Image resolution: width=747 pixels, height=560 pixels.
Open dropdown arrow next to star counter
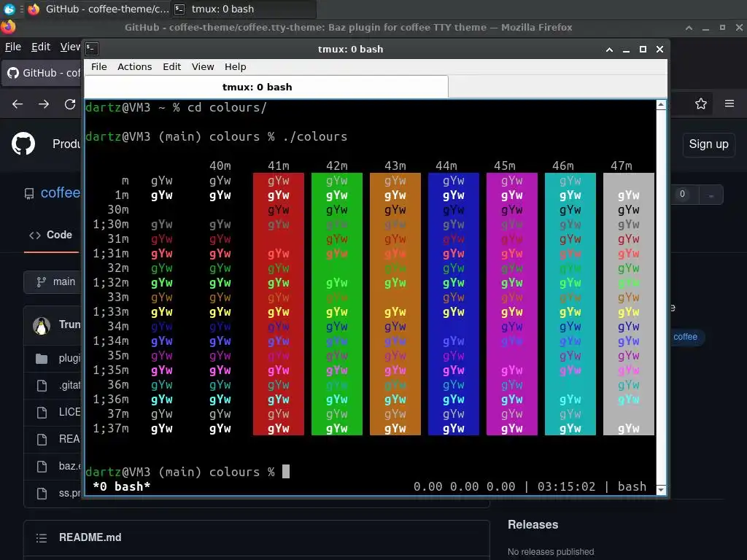coord(711,195)
